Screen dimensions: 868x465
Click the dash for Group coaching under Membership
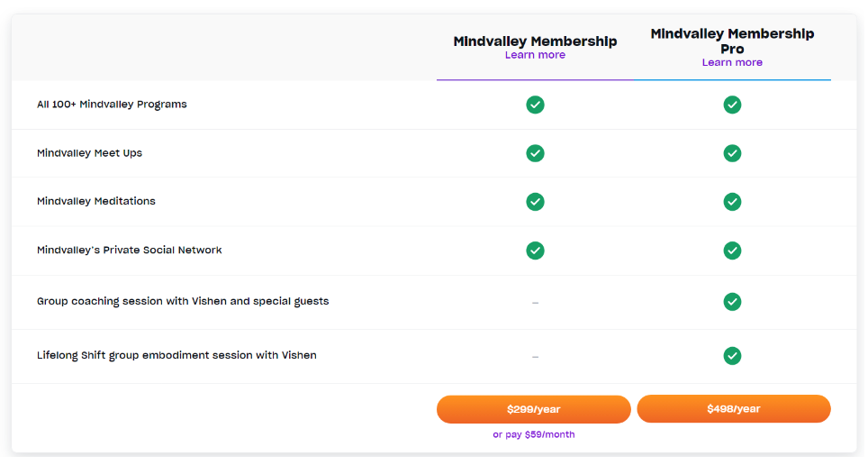[x=535, y=303]
